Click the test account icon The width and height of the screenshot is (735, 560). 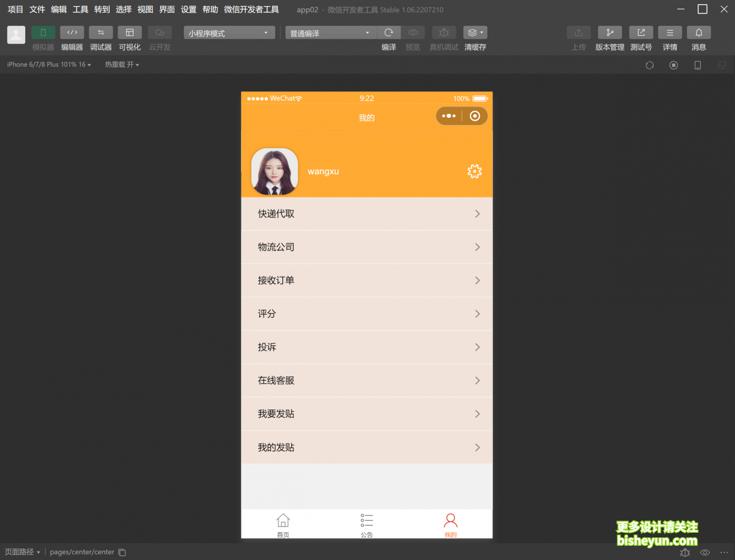pos(641,33)
